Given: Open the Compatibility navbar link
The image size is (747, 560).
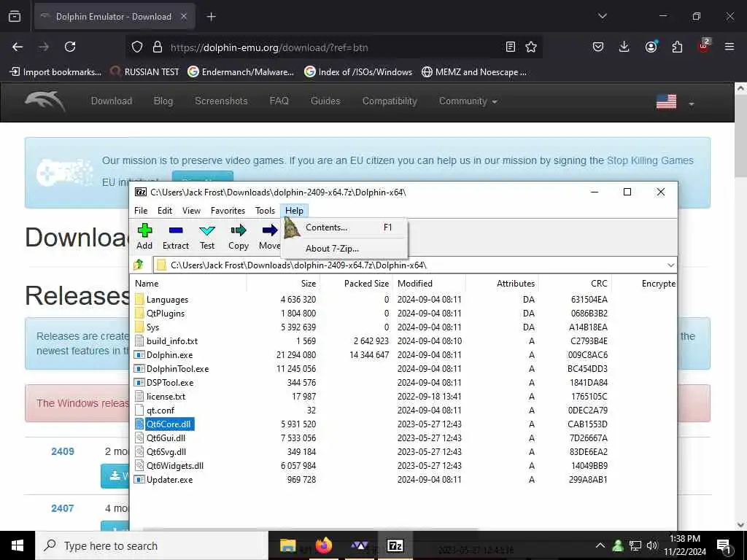Looking at the screenshot, I should pos(390,101).
